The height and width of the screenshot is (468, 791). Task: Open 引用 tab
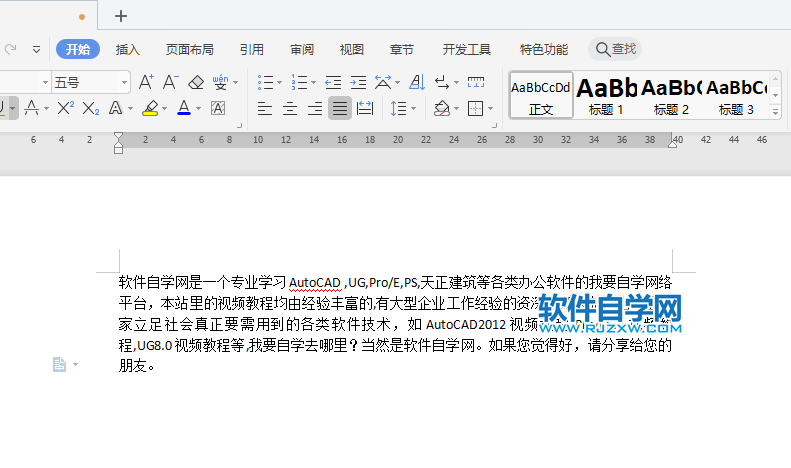[x=252, y=49]
